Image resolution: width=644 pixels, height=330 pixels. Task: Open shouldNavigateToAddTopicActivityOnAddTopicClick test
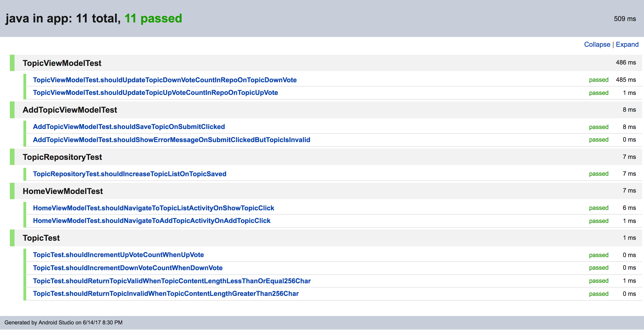(x=151, y=221)
